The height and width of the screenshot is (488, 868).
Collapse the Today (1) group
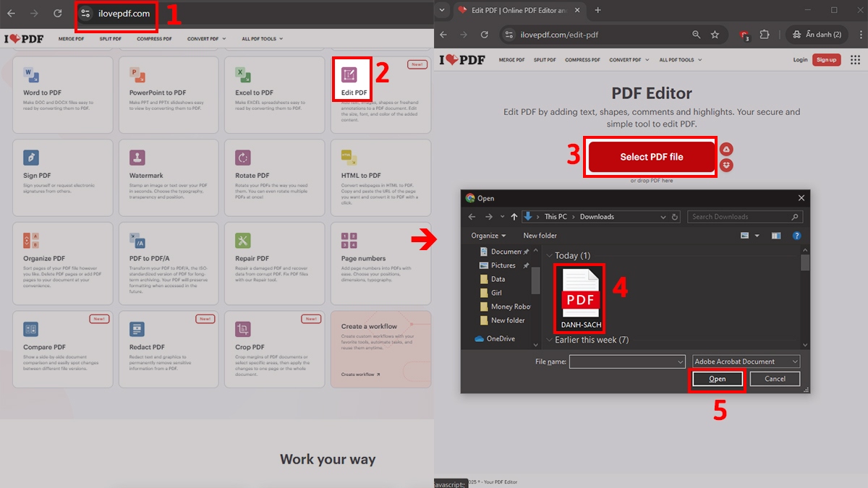tap(550, 256)
